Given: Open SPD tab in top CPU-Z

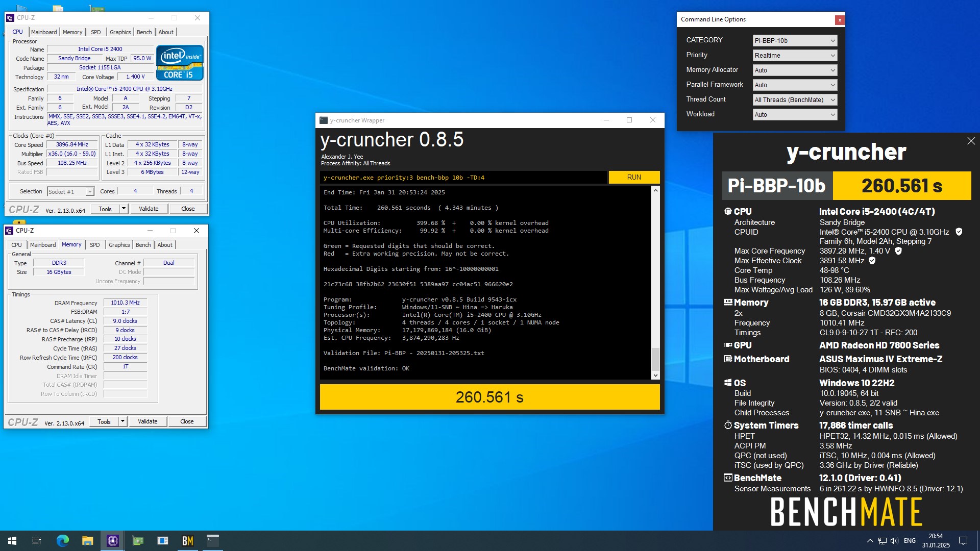Looking at the screenshot, I should click(x=95, y=32).
